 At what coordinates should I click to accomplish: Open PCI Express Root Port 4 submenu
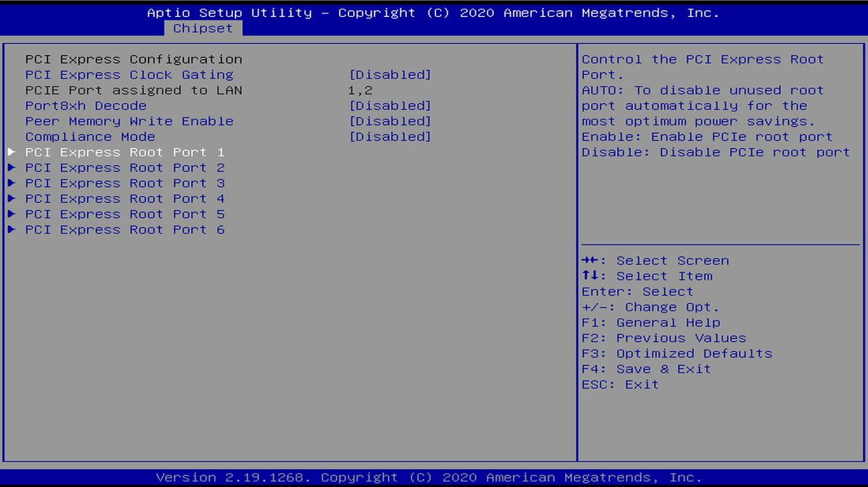pos(125,199)
